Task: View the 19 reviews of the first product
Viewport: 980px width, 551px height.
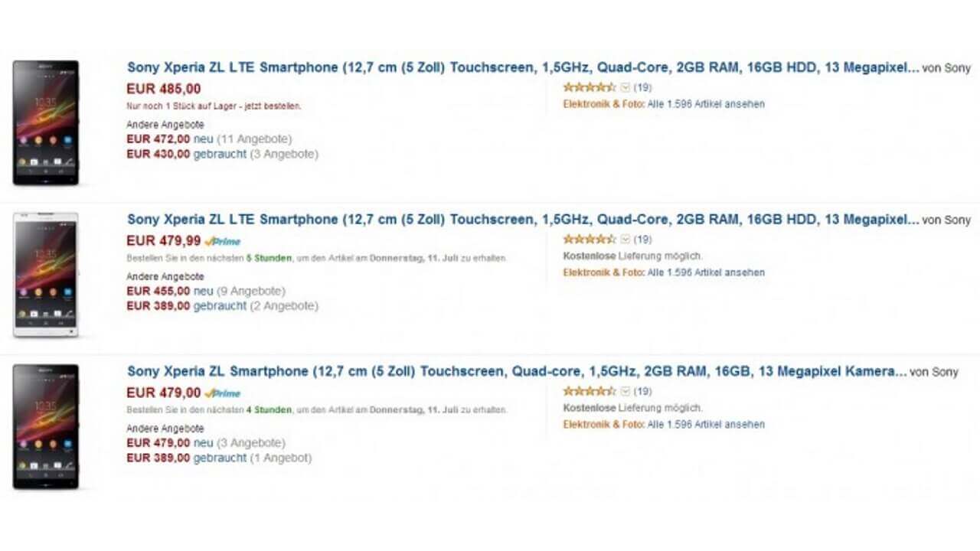Action: (x=643, y=87)
